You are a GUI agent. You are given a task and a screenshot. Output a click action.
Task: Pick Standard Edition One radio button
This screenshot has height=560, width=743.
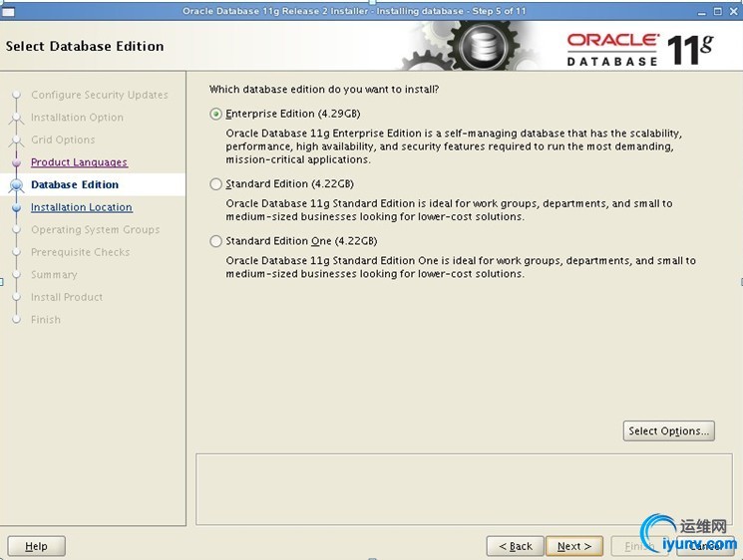(215, 241)
